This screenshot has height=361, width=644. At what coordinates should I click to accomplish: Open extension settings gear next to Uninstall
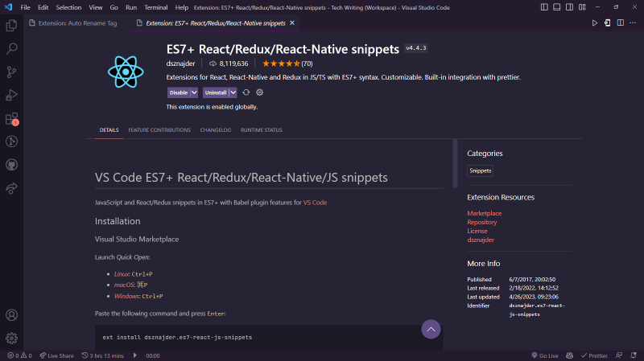(x=259, y=92)
